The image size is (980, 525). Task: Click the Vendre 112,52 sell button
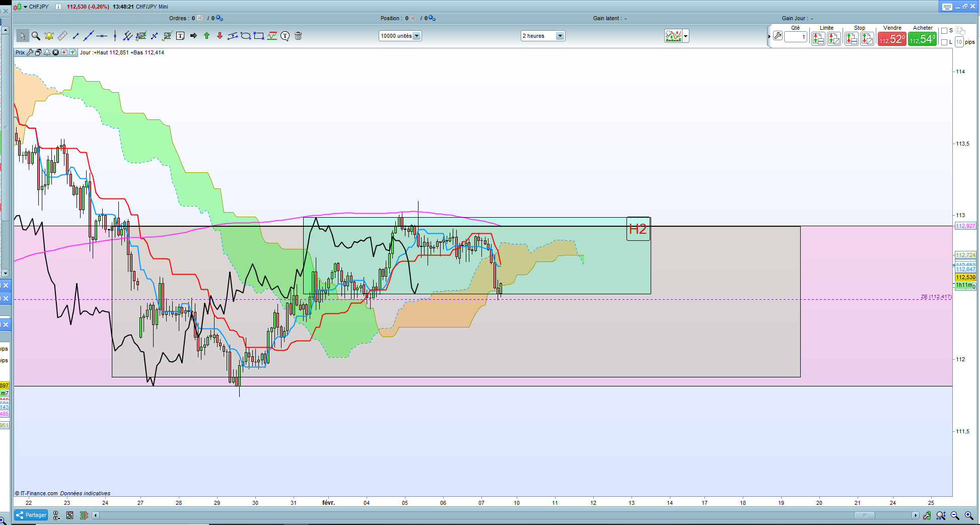click(892, 39)
